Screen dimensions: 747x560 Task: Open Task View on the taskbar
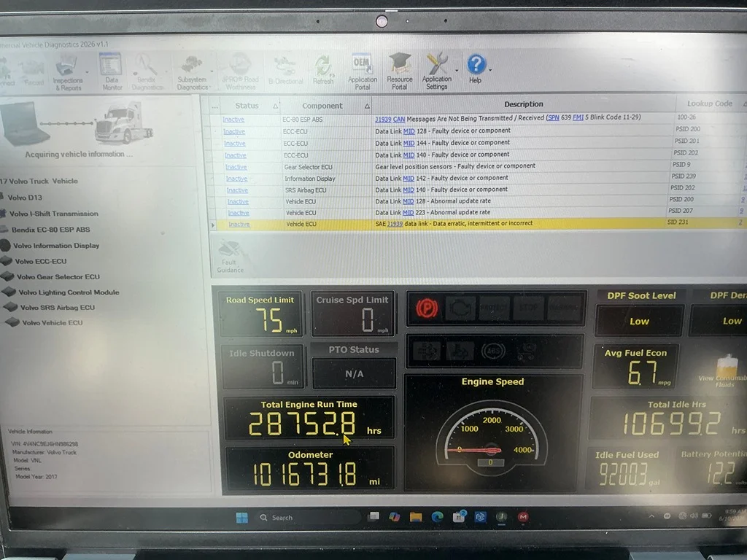point(373,517)
